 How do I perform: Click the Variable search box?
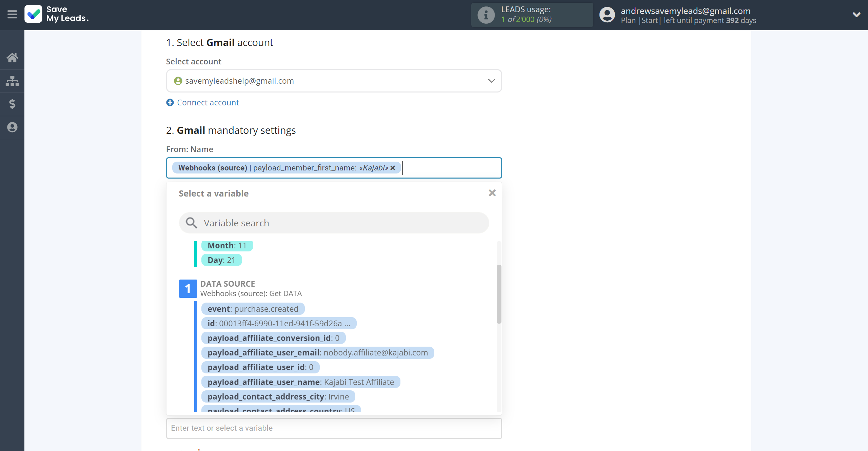tap(334, 223)
